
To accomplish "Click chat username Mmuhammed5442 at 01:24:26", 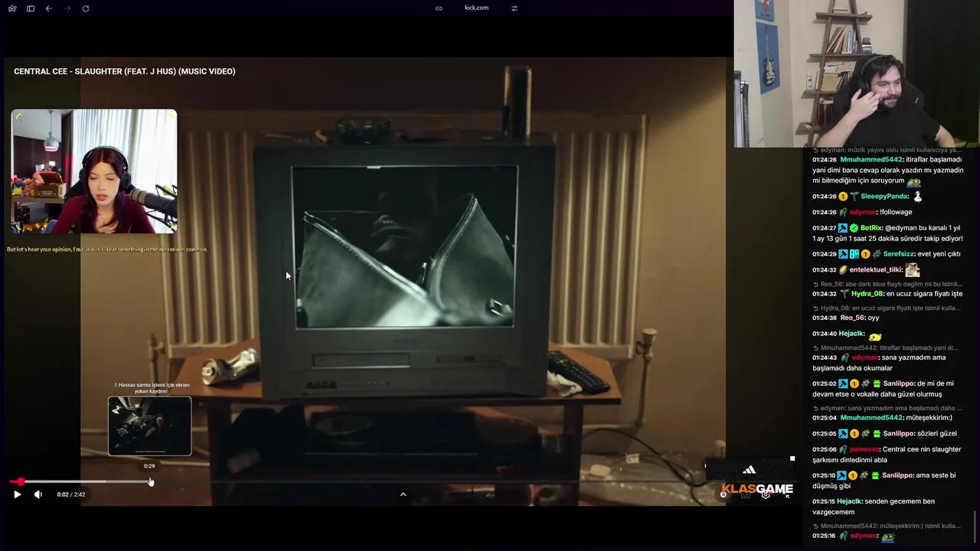I will [x=871, y=160].
